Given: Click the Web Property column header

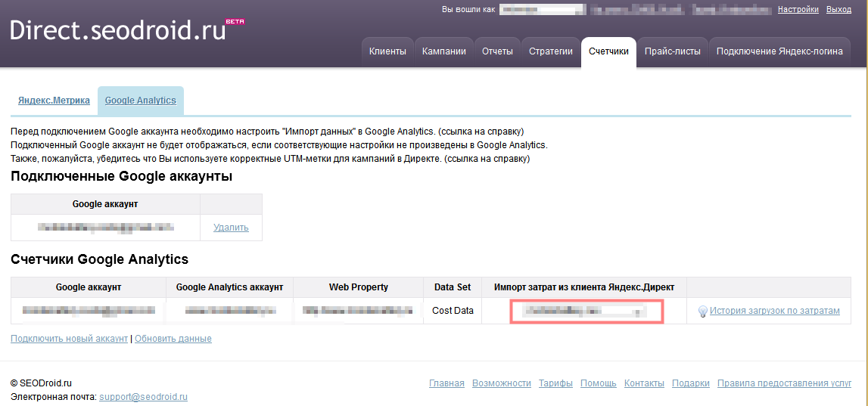Looking at the screenshot, I should (x=359, y=287).
